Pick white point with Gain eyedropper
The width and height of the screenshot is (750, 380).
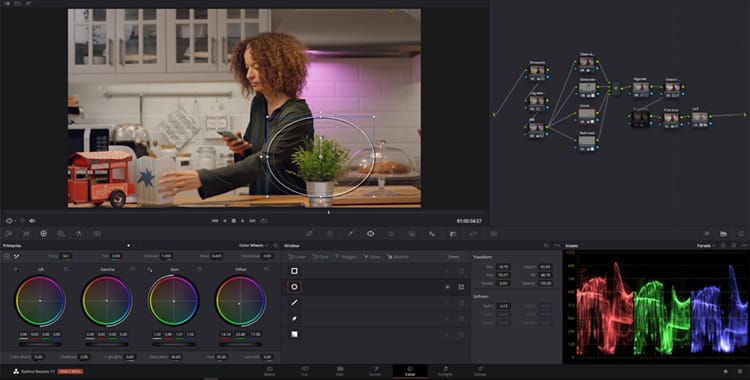(150, 270)
